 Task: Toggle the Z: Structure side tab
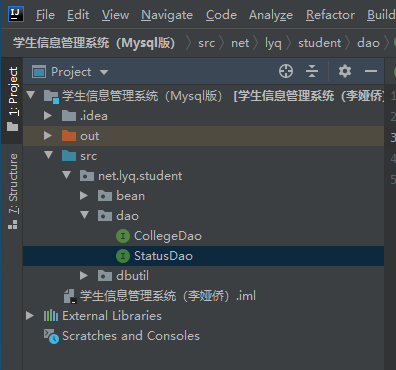pos(13,192)
